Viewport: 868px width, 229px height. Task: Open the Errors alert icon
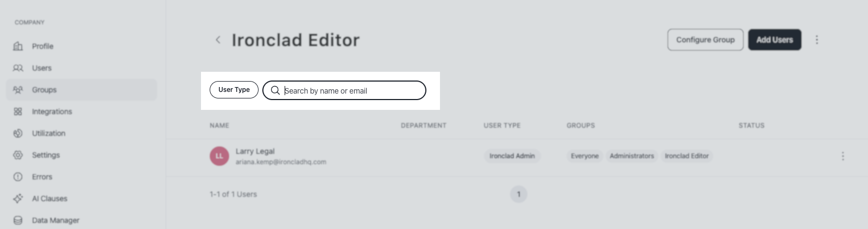pyautogui.click(x=18, y=177)
